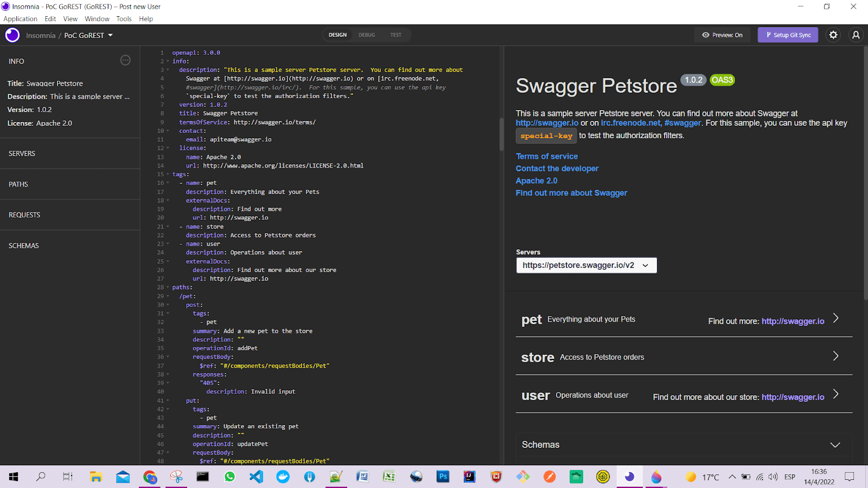Screen dimensions: 868x488
Task: Click http://swagger.io link in pet row
Action: (793, 321)
